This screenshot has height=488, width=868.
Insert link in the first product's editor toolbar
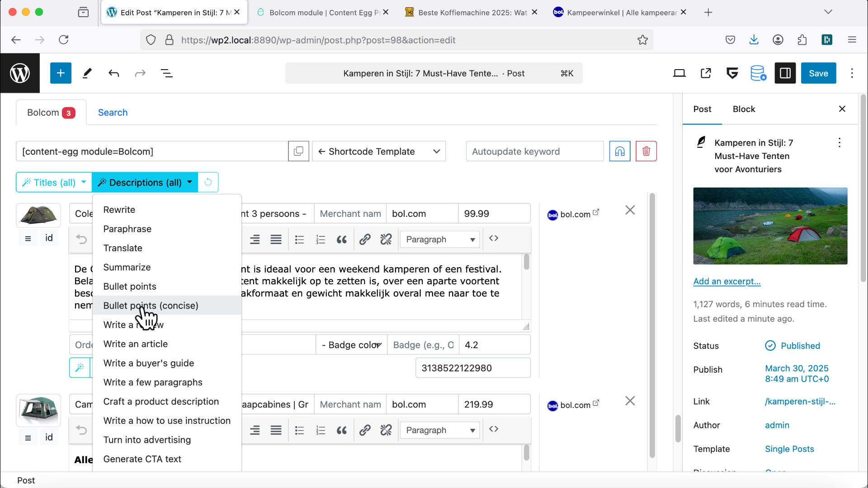click(x=365, y=239)
